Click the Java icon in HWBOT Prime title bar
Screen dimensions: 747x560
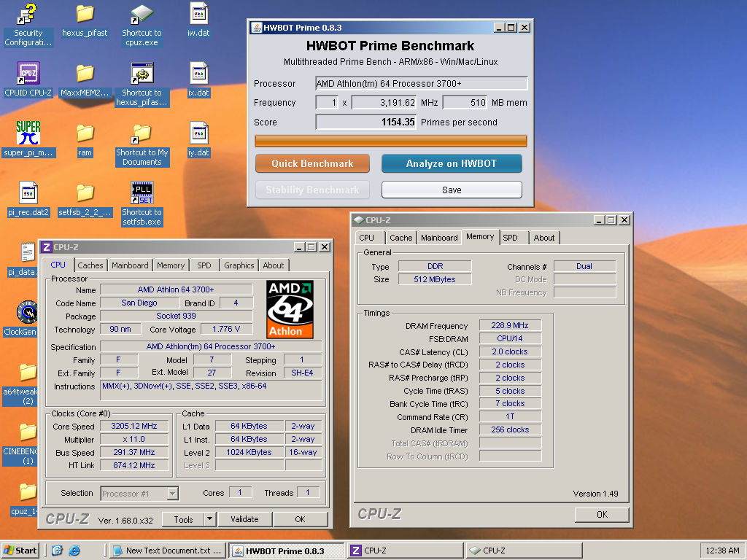pos(256,28)
